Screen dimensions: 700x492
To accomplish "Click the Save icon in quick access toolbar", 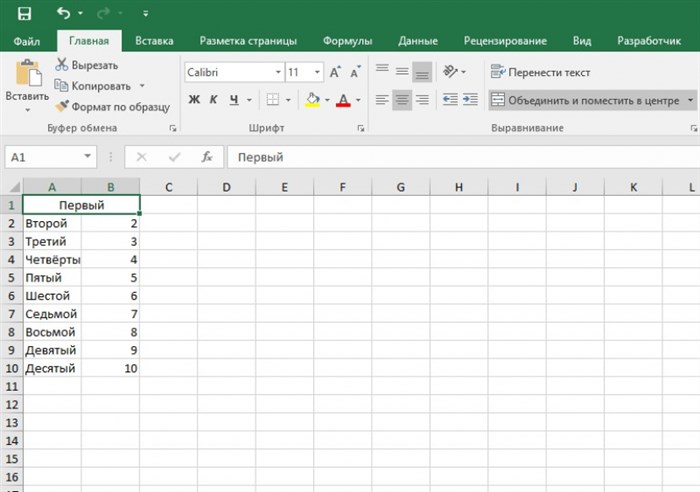I will [24, 13].
